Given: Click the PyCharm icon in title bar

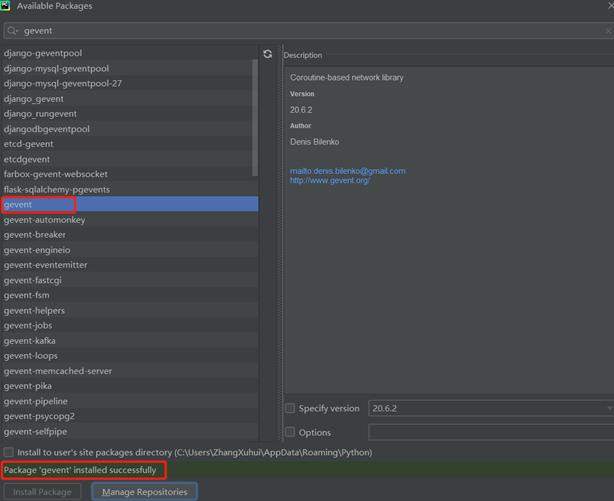Looking at the screenshot, I should [x=6, y=6].
